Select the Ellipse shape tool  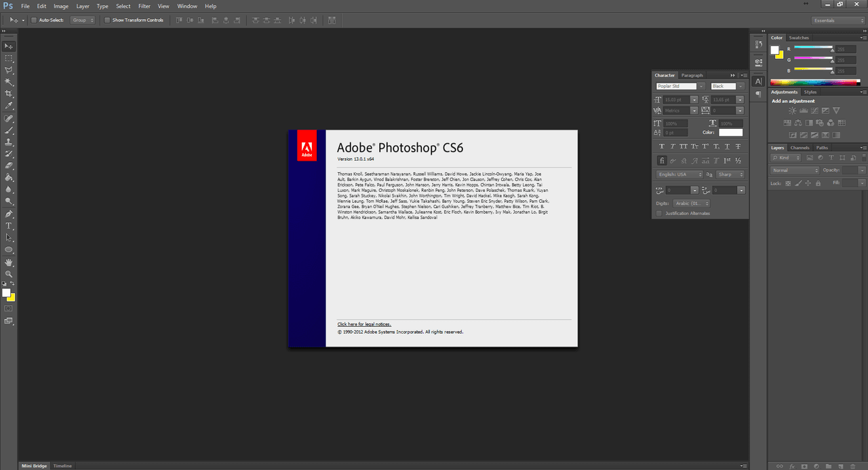tap(9, 250)
